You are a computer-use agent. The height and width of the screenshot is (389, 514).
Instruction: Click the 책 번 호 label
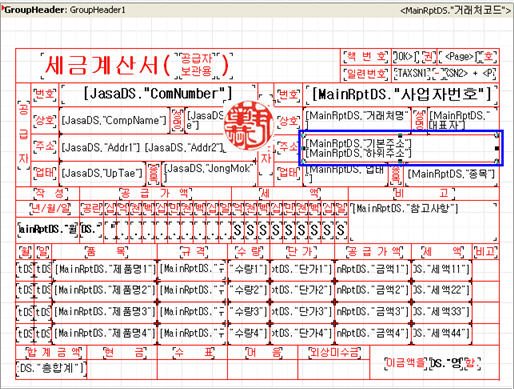pyautogui.click(x=366, y=57)
